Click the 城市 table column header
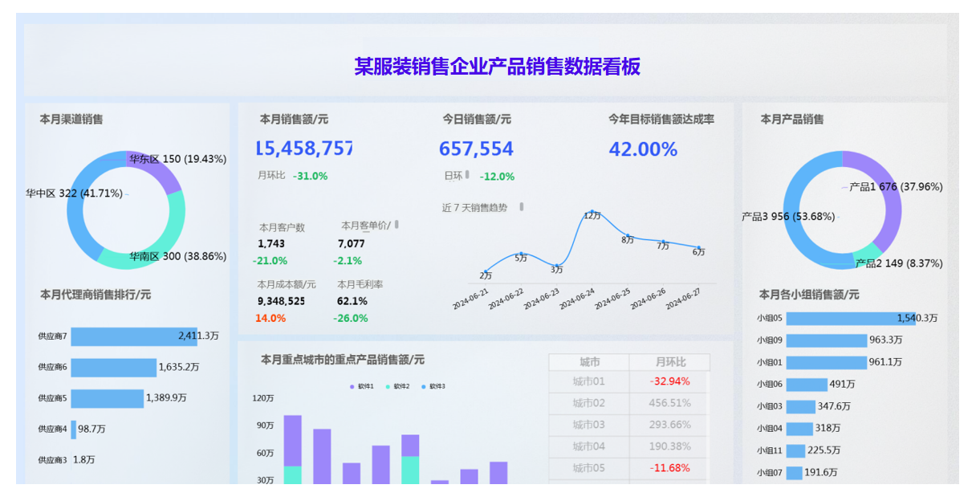The height and width of the screenshot is (501, 980). coord(589,362)
